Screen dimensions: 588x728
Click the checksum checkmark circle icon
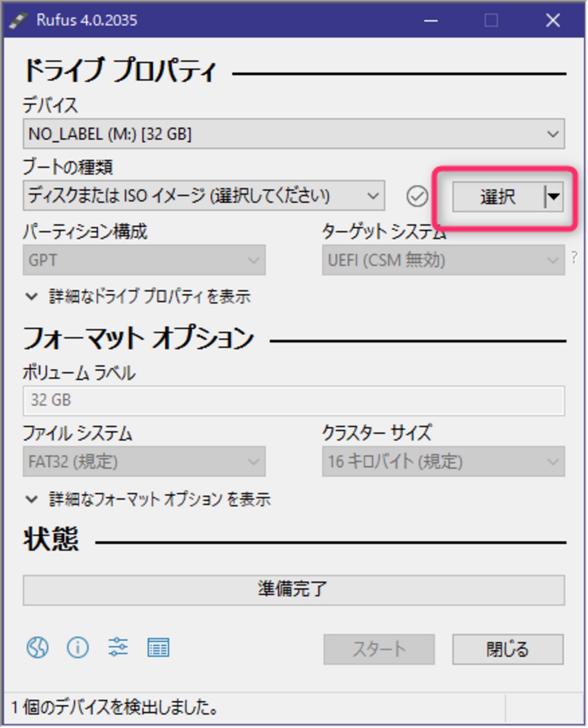click(x=417, y=196)
